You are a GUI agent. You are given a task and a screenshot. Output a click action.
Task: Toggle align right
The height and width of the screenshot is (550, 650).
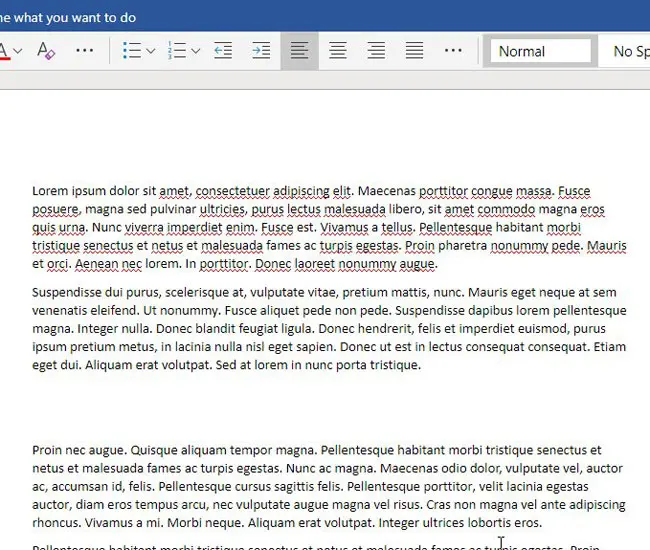click(x=376, y=51)
